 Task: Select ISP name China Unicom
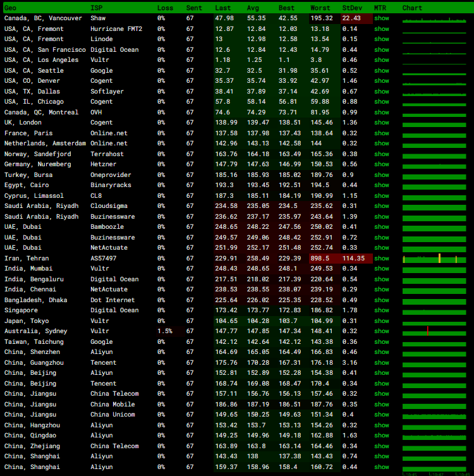(112, 415)
